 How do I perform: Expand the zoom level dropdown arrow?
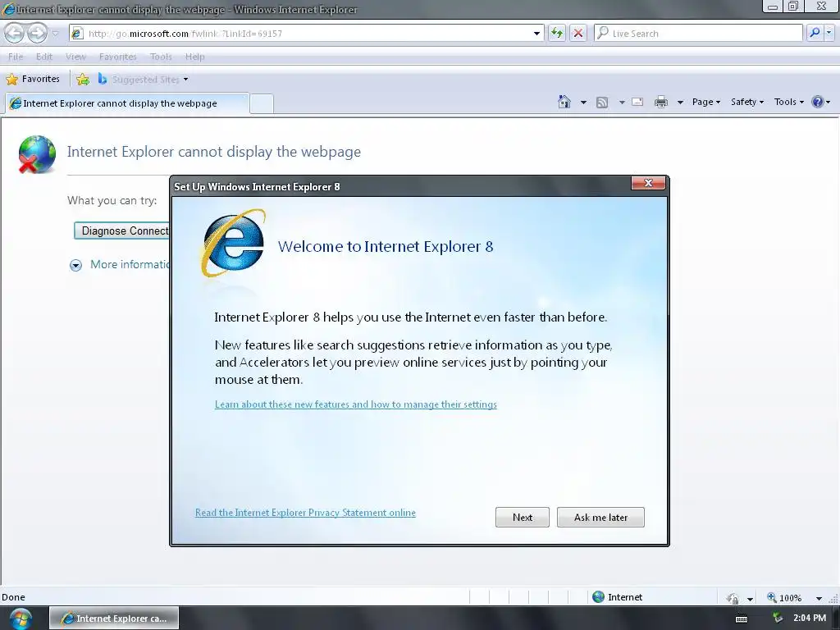click(x=819, y=598)
